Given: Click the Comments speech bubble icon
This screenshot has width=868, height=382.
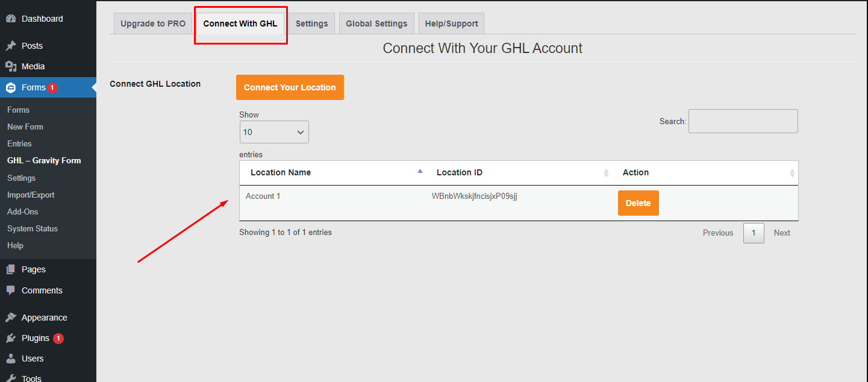Looking at the screenshot, I should click(11, 290).
